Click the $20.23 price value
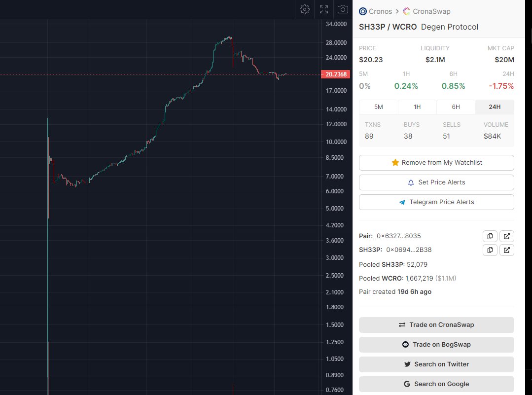The height and width of the screenshot is (395, 532). 371,60
